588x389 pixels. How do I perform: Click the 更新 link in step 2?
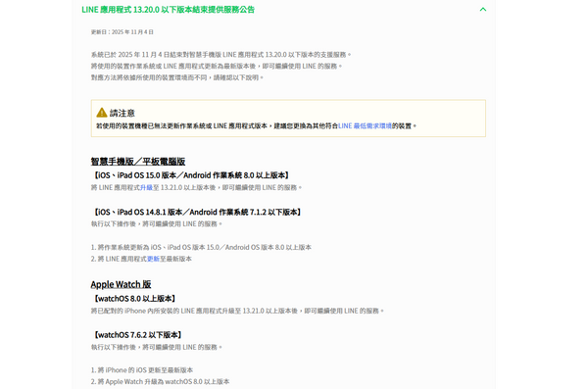coord(153,259)
